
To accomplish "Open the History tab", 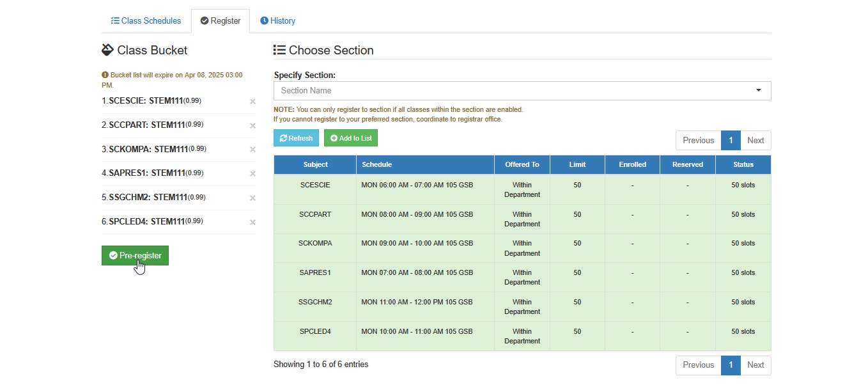I will 277,21.
